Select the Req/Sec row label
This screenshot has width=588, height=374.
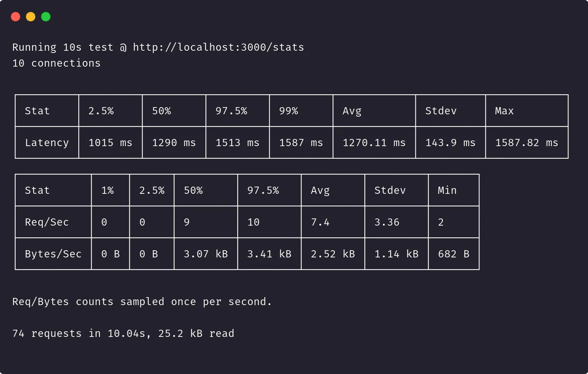coord(47,222)
